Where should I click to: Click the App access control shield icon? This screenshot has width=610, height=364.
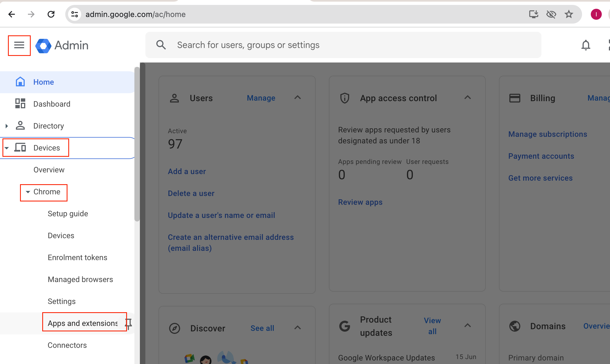click(345, 98)
